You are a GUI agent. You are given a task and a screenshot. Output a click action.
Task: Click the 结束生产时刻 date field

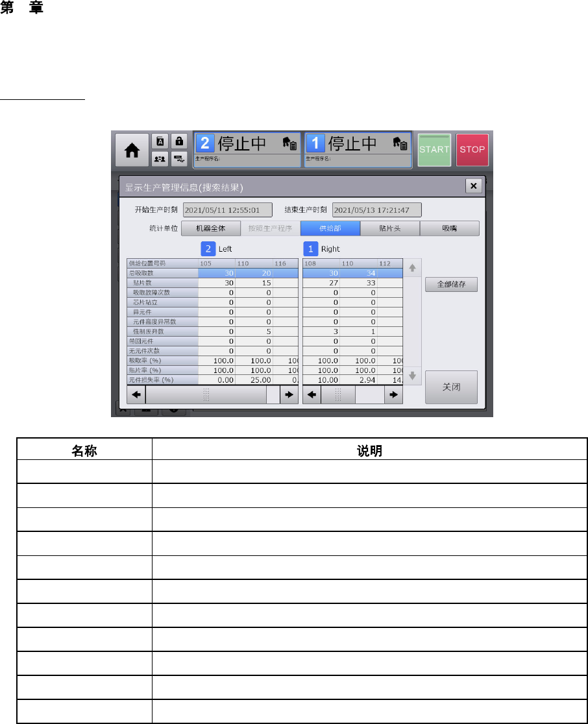tap(377, 210)
